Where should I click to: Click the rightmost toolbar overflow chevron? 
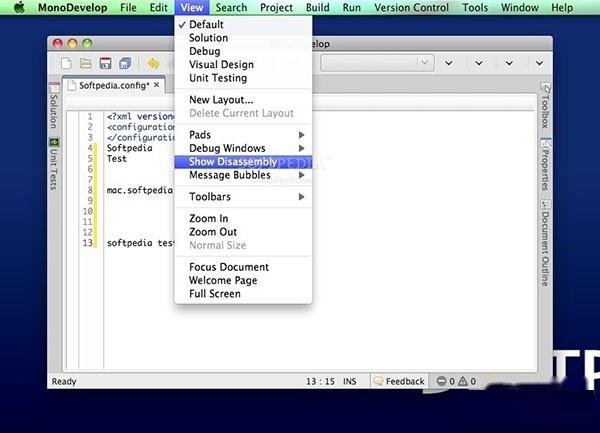pyautogui.click(x=539, y=63)
